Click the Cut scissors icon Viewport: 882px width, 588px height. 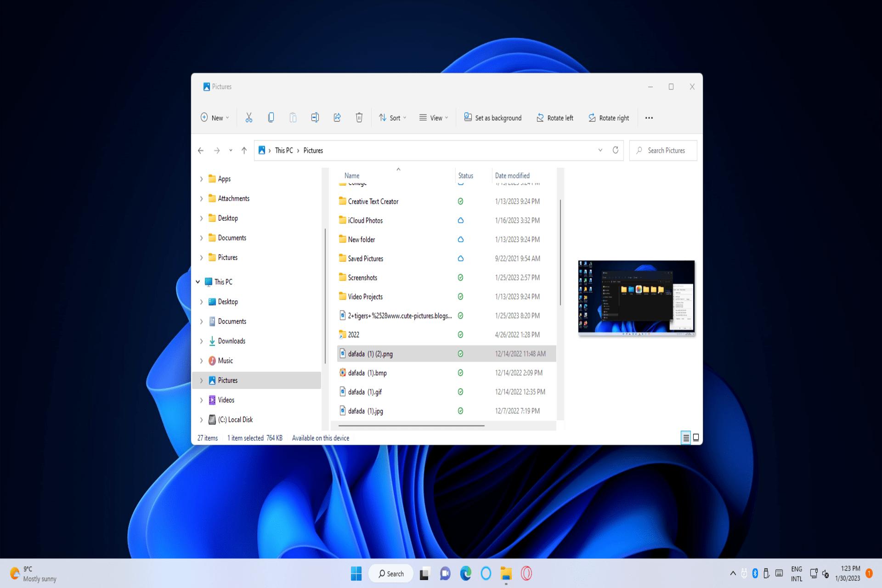[249, 118]
